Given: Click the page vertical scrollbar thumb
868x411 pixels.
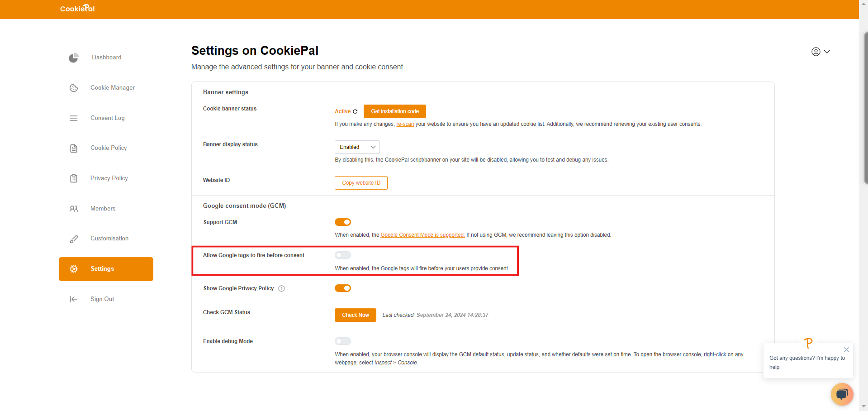Looking at the screenshot, I should click(865, 108).
